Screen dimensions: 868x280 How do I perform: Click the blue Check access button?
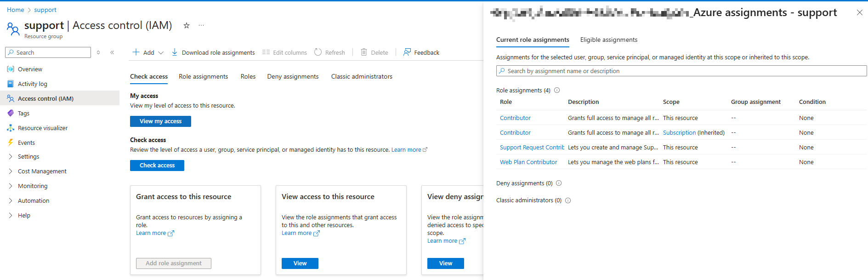click(157, 166)
